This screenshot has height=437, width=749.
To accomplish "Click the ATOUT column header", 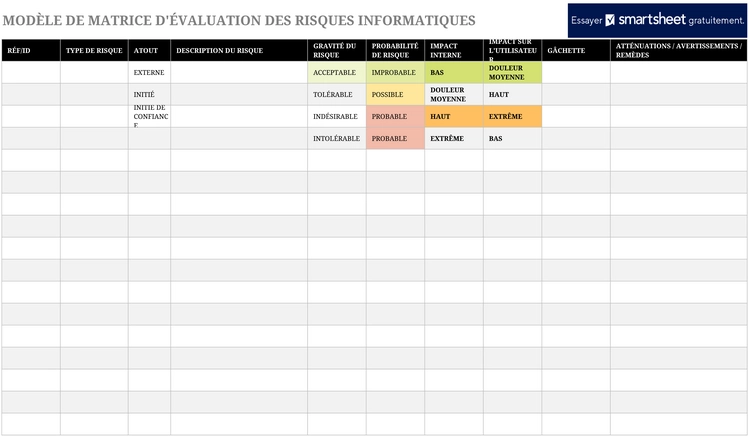I will tap(150, 50).
